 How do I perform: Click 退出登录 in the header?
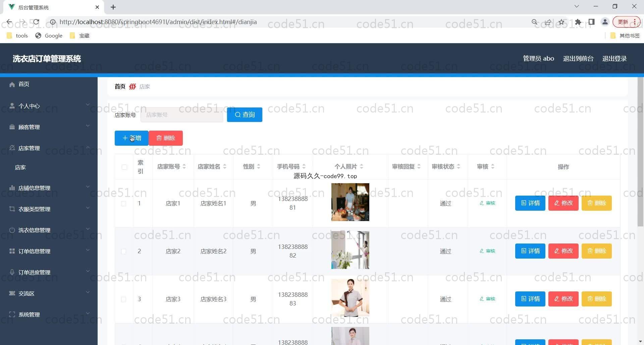(x=614, y=59)
